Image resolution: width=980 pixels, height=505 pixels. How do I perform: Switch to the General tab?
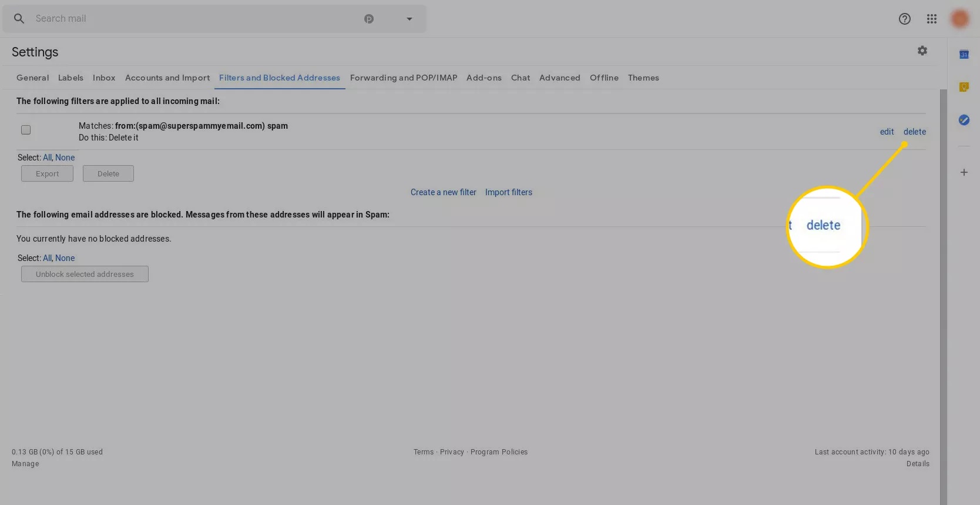point(32,78)
